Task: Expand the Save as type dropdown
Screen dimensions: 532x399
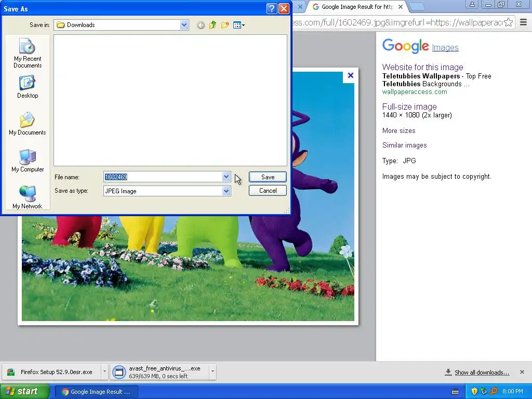Action: [226, 191]
